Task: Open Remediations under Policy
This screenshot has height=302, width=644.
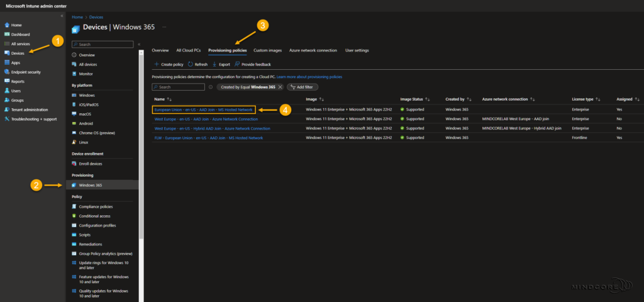Action: coord(91,244)
